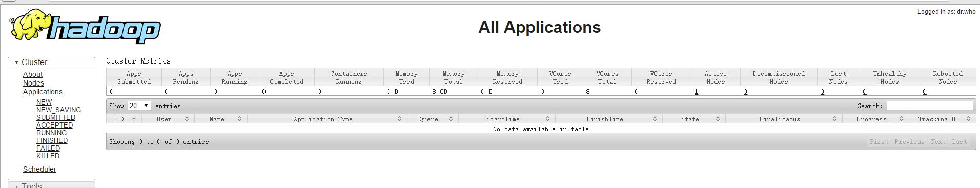Go to Next page of results

pos(938,142)
